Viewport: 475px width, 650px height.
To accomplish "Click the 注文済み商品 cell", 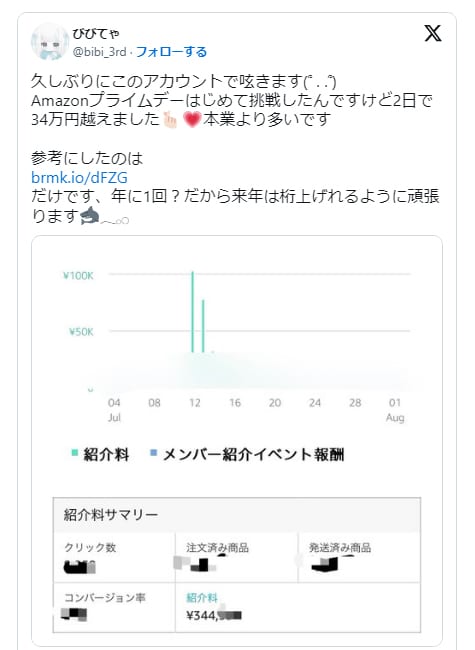I will (236, 557).
